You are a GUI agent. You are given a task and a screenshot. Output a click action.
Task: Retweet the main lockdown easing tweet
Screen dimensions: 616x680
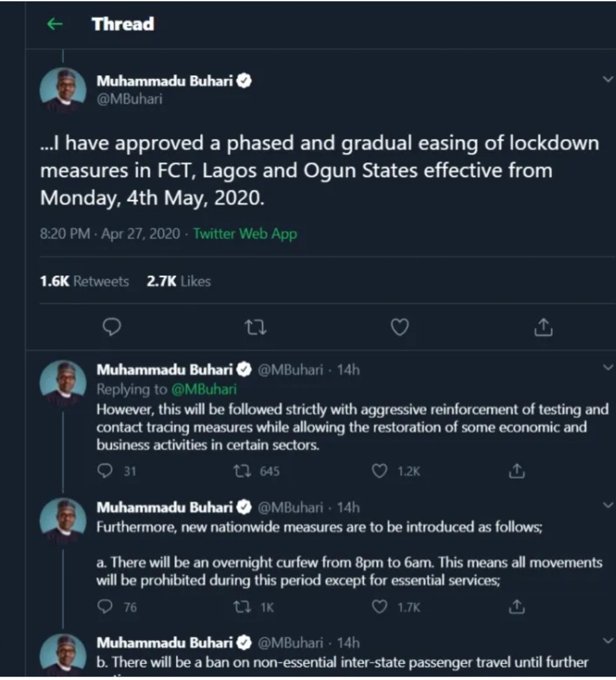pos(256,326)
